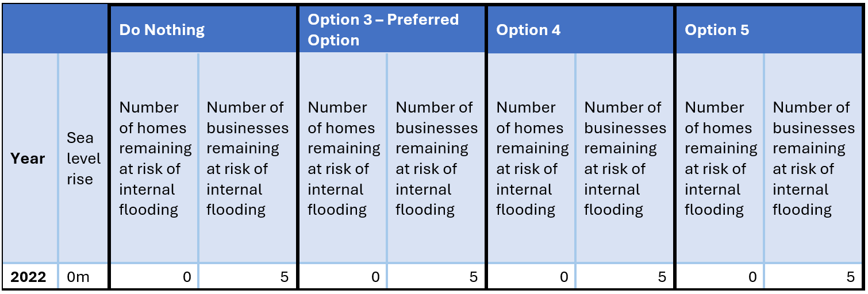Click the Year column header
The height and width of the screenshot is (294, 868).
28,158
